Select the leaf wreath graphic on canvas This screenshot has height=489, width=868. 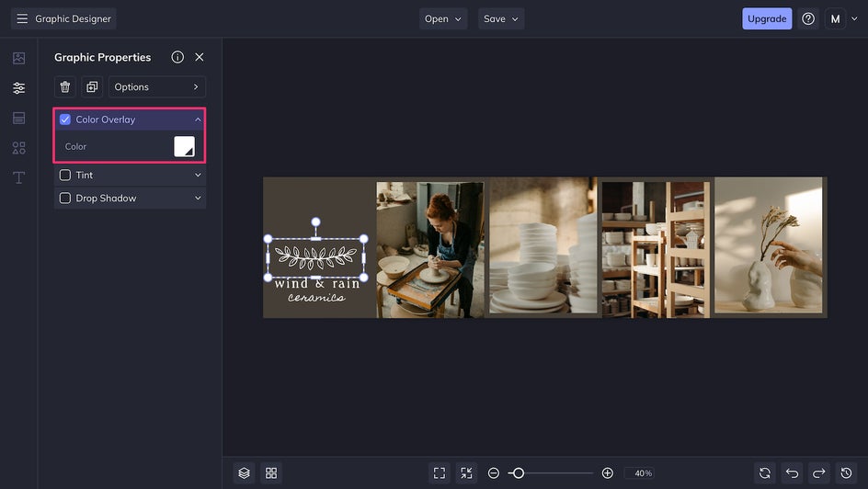(x=315, y=257)
